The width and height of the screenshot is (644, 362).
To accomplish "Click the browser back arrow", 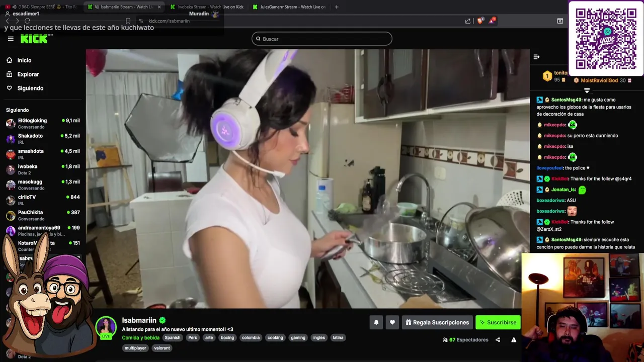I will click(x=7, y=21).
